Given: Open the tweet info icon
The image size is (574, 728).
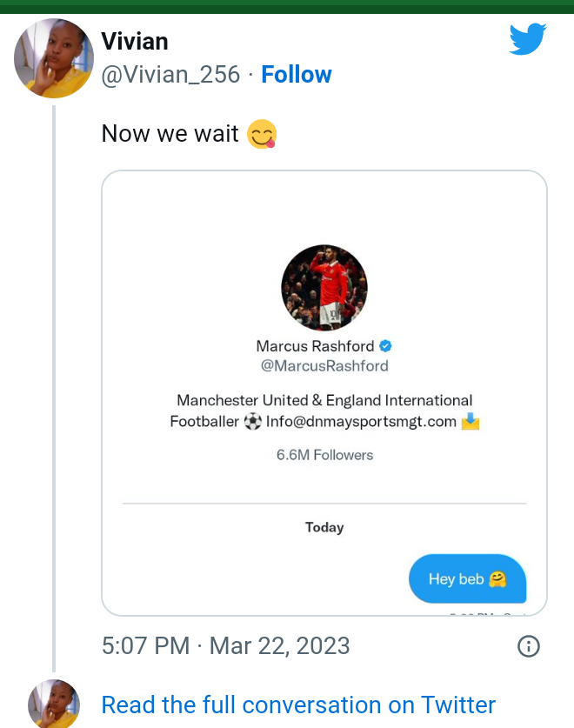Looking at the screenshot, I should pos(529,646).
